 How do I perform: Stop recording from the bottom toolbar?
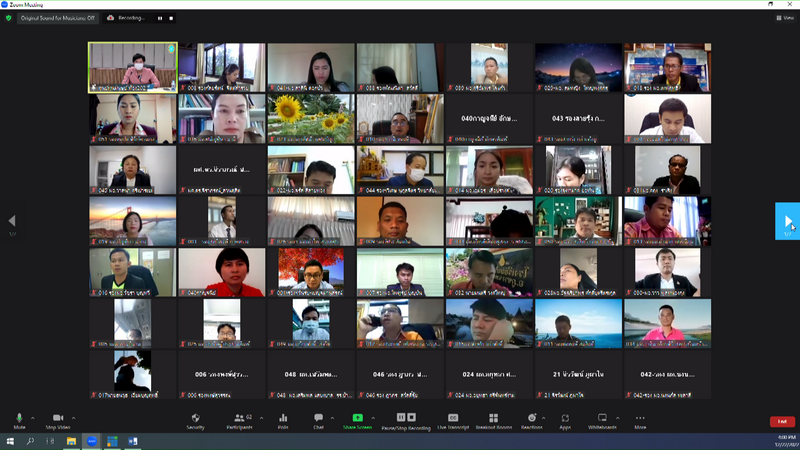[x=412, y=417]
